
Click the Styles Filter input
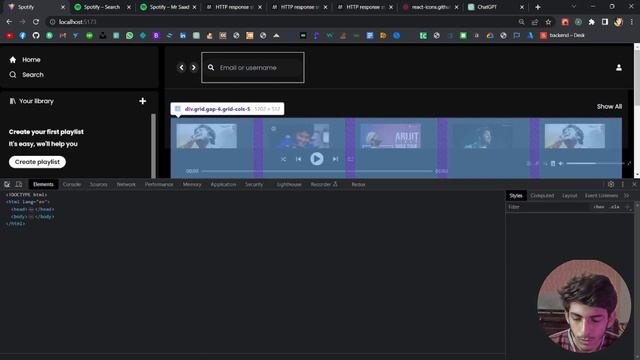(548, 207)
